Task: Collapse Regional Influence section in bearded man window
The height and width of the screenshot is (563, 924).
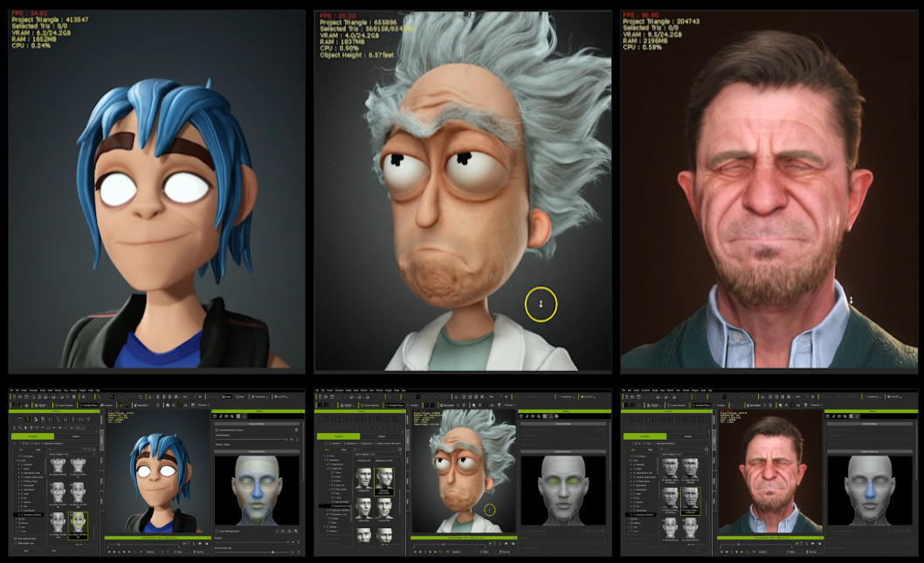Action: pyautogui.click(x=870, y=451)
